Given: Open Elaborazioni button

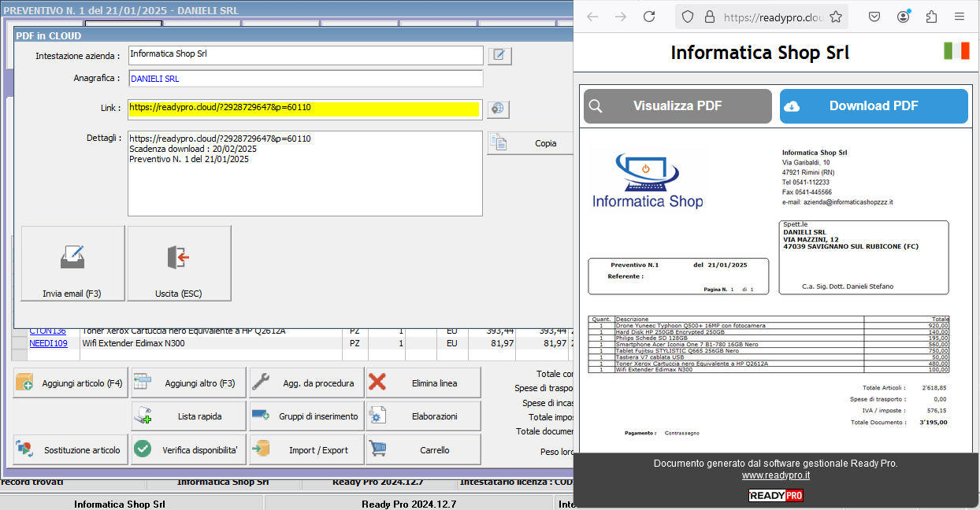Looking at the screenshot, I should point(424,416).
